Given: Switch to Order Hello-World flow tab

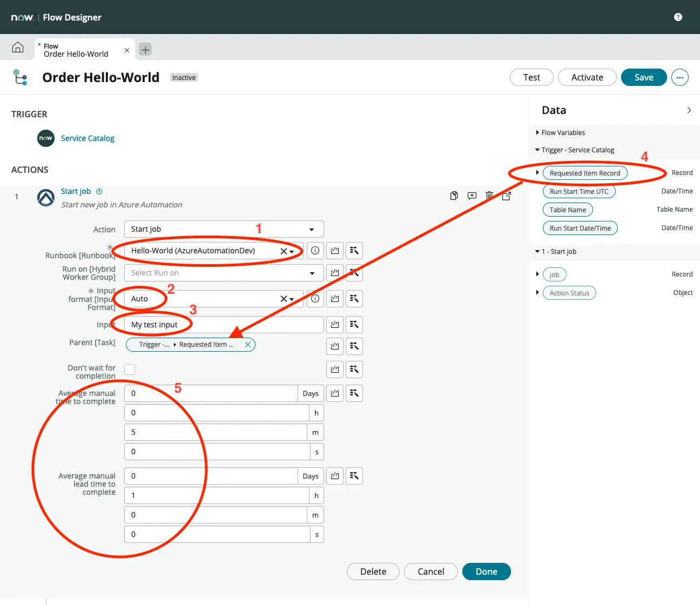Looking at the screenshot, I should 76,50.
